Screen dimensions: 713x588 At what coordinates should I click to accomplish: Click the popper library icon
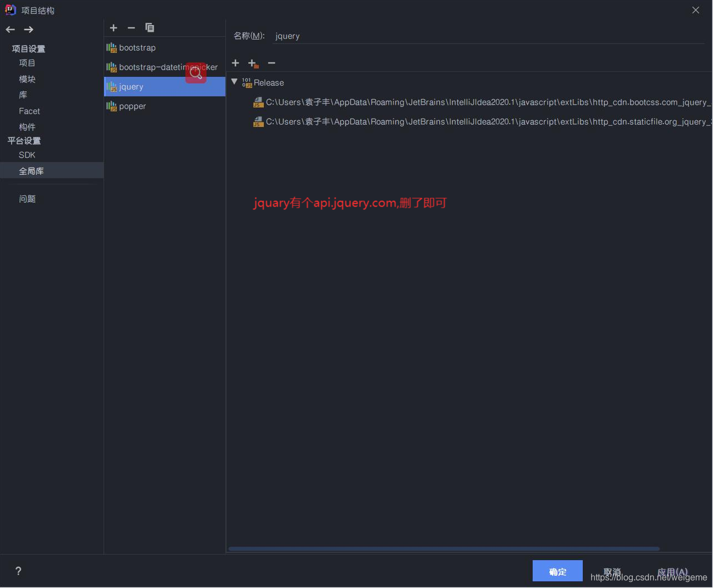tap(111, 106)
